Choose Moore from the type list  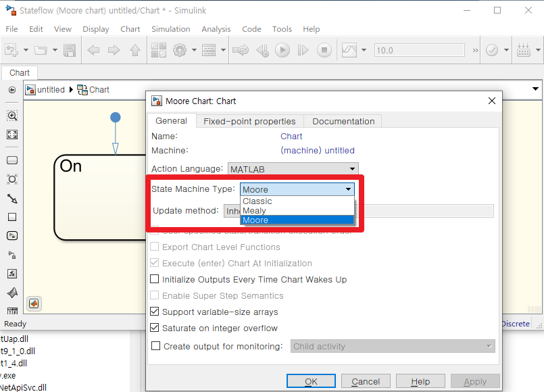pos(297,220)
